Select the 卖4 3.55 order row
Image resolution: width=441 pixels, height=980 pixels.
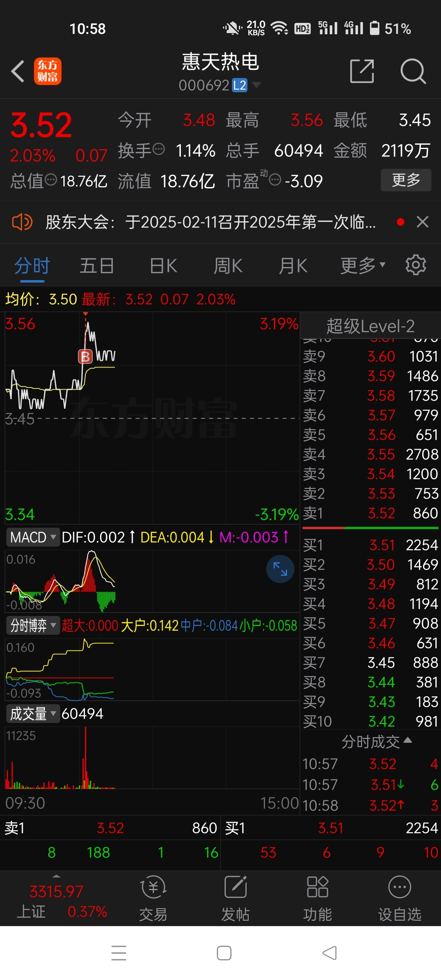click(370, 454)
